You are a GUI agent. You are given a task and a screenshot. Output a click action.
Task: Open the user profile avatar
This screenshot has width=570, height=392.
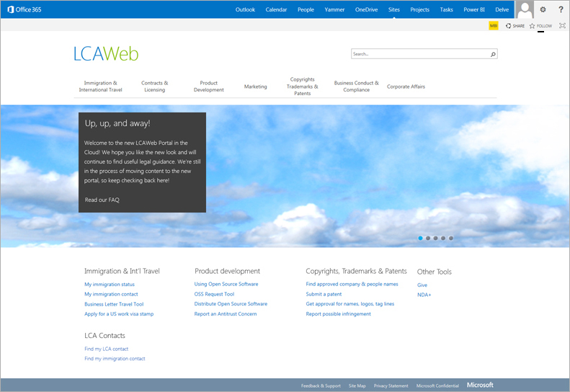coord(525,9)
